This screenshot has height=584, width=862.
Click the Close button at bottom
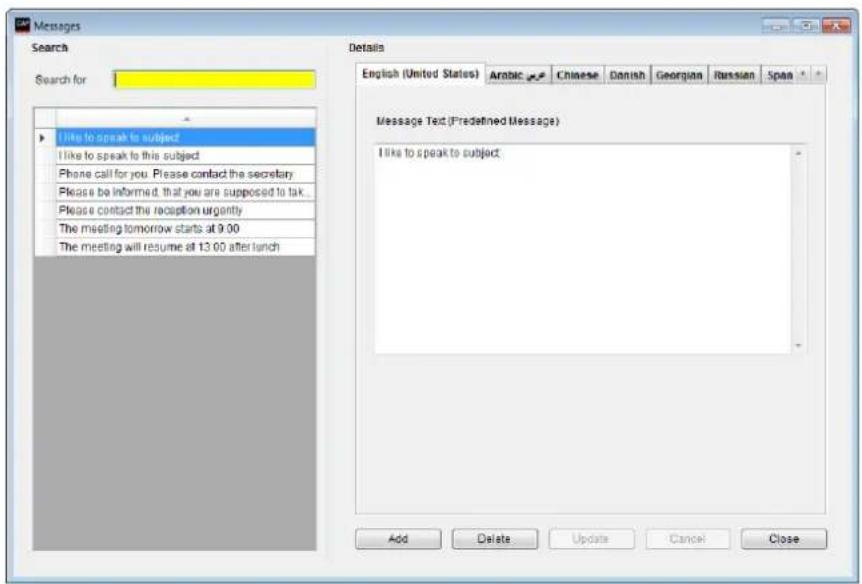(784, 539)
